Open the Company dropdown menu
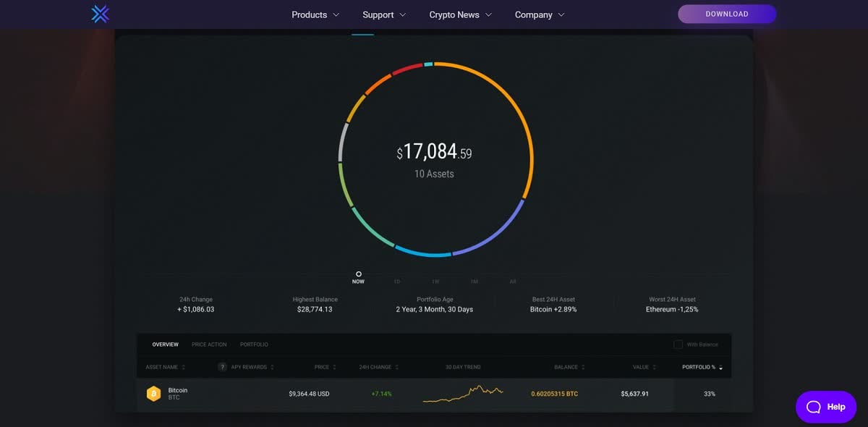This screenshot has height=427, width=868. click(540, 14)
